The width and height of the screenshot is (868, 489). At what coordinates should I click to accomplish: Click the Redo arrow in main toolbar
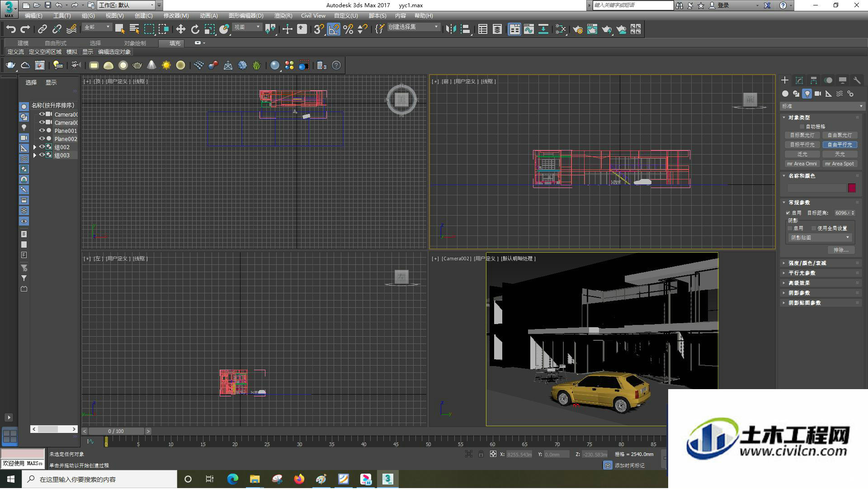click(x=25, y=29)
